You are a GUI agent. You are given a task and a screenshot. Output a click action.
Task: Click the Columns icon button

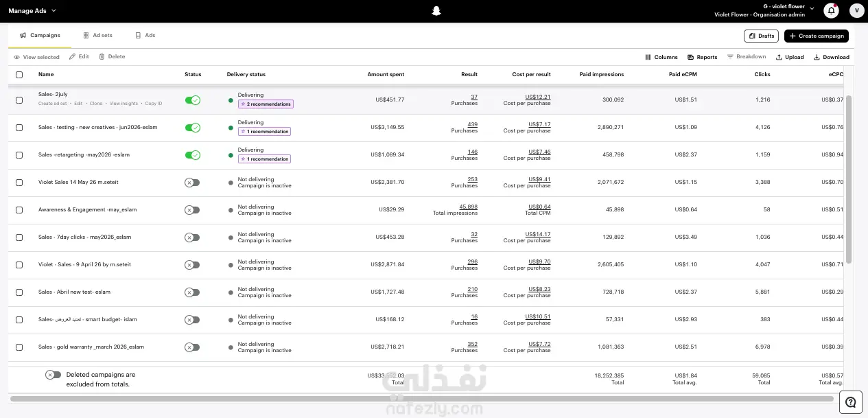tap(661, 57)
